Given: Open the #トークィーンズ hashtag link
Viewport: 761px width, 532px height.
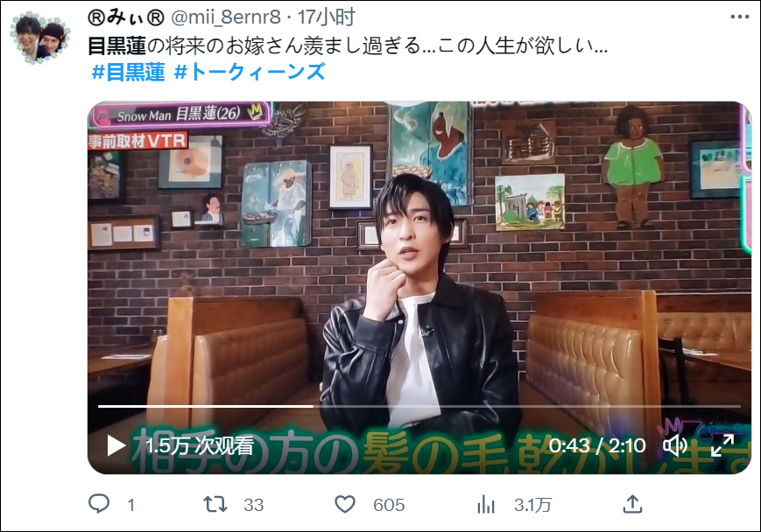Looking at the screenshot, I should (250, 72).
